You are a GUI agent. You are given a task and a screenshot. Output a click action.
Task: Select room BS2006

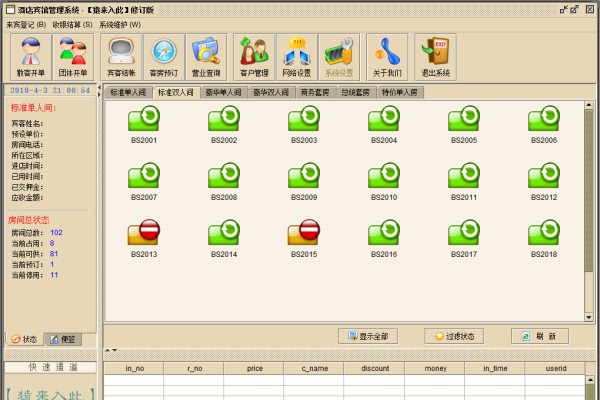(x=544, y=125)
